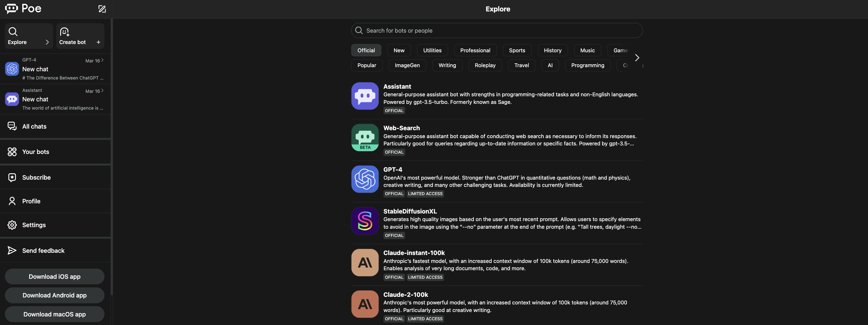Expand Explore with its chevron arrow

47,42
